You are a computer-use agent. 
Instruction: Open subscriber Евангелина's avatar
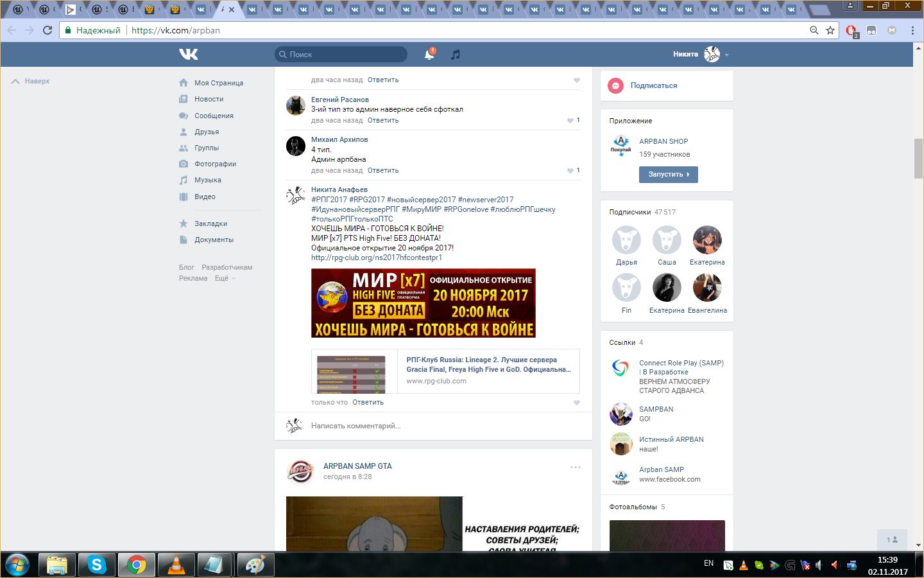point(707,287)
